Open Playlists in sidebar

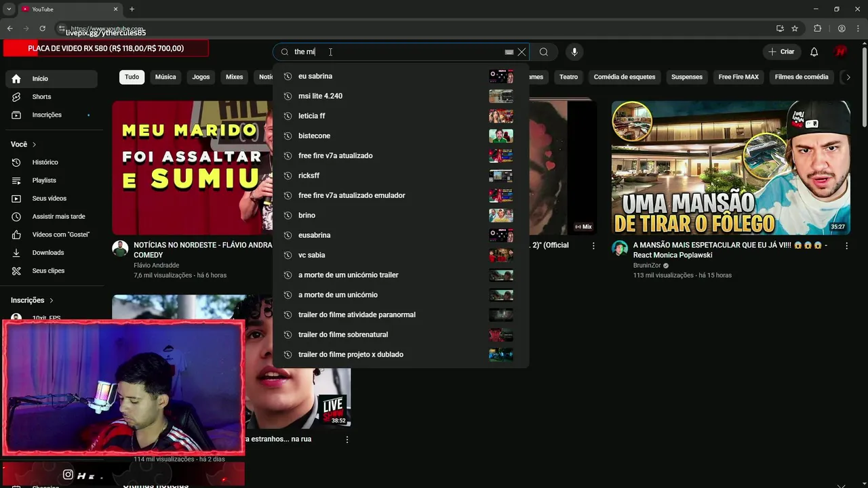tap(52, 180)
